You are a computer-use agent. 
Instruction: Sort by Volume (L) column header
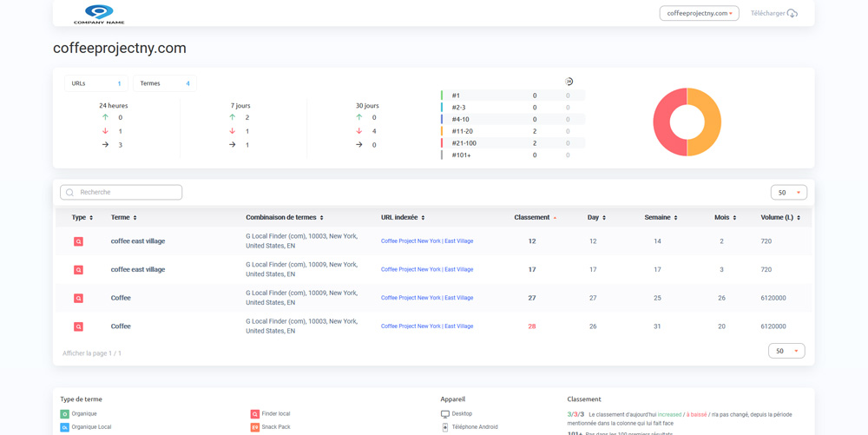(780, 217)
